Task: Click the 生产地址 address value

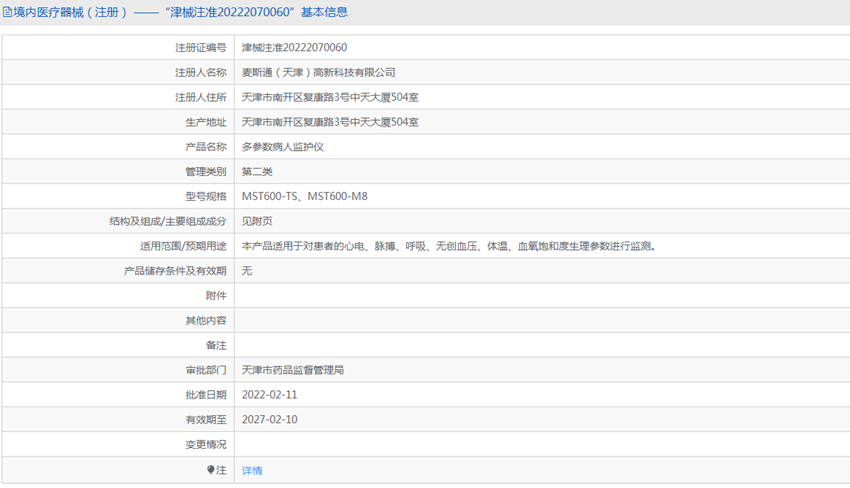Action: coord(330,123)
